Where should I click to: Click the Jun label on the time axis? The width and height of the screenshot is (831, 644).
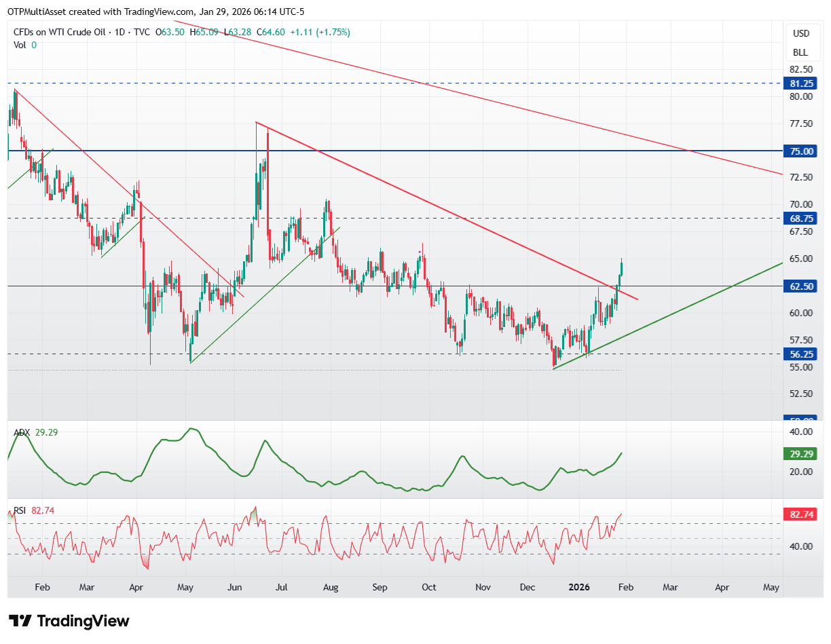235,587
